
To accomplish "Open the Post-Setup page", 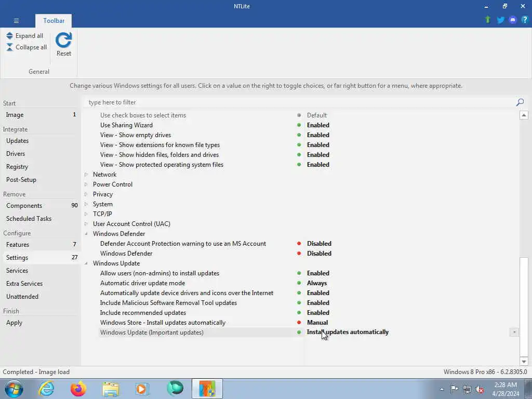I will tap(41, 180).
